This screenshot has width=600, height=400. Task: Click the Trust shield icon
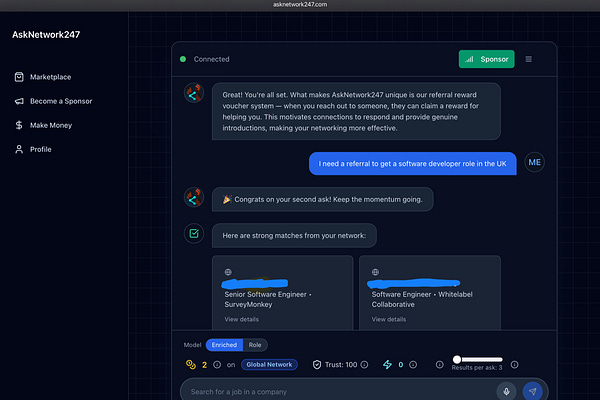point(317,365)
